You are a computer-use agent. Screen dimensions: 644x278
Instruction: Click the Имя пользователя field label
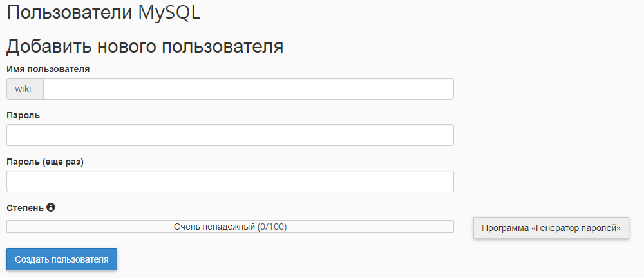click(48, 68)
